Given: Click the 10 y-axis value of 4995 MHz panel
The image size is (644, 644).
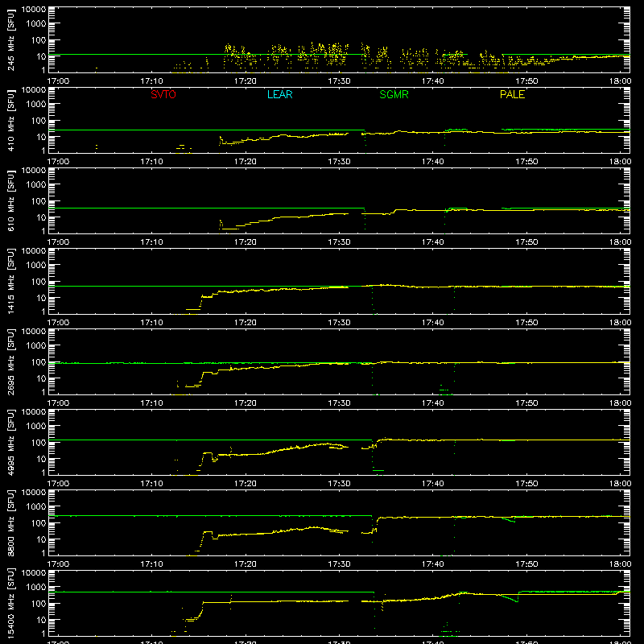Looking at the screenshot, I should (42, 459).
